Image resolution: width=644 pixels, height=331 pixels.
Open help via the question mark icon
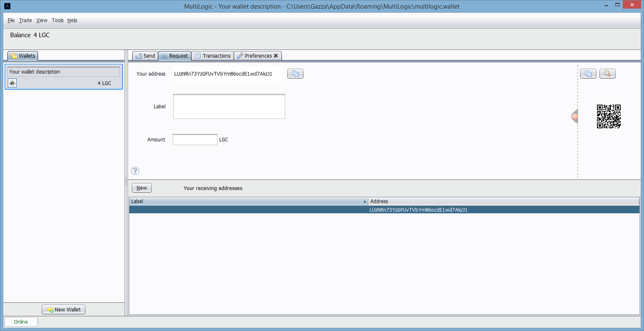pos(135,171)
